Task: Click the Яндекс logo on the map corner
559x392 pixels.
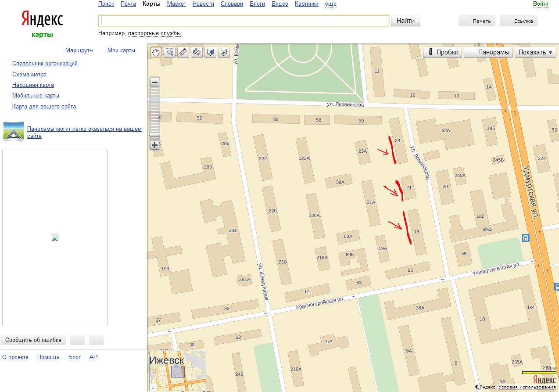Action: point(544,380)
